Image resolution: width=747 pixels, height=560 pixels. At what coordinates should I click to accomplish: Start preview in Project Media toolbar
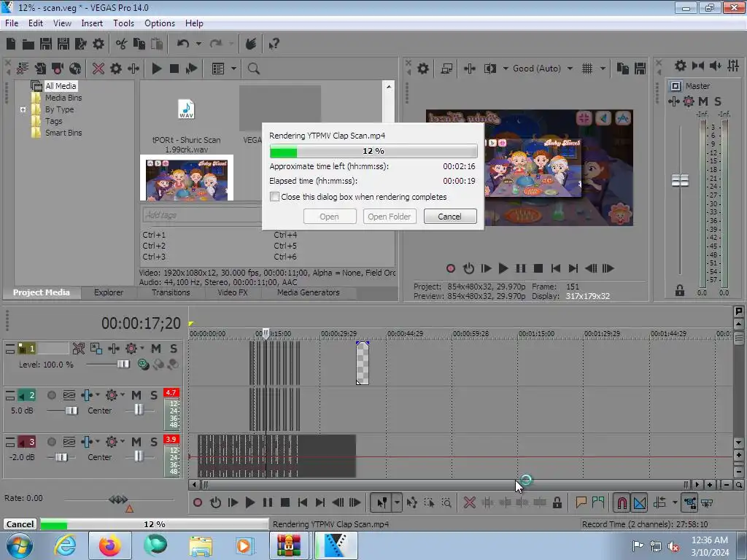tap(156, 69)
